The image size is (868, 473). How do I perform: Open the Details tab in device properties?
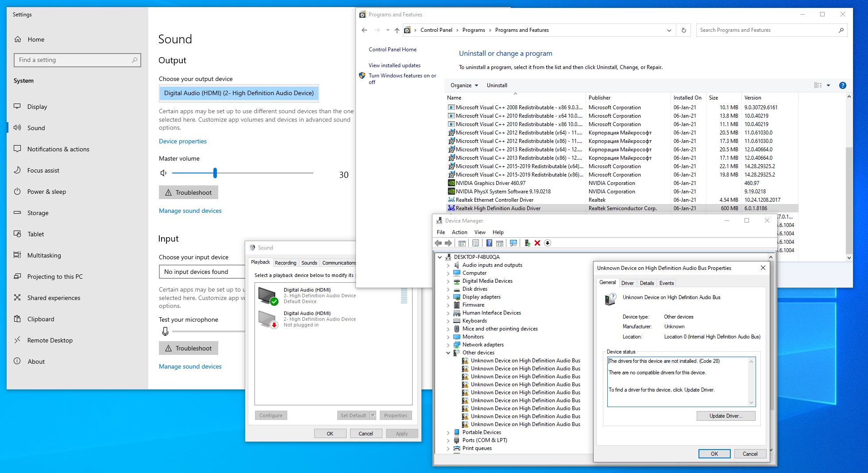tap(647, 283)
